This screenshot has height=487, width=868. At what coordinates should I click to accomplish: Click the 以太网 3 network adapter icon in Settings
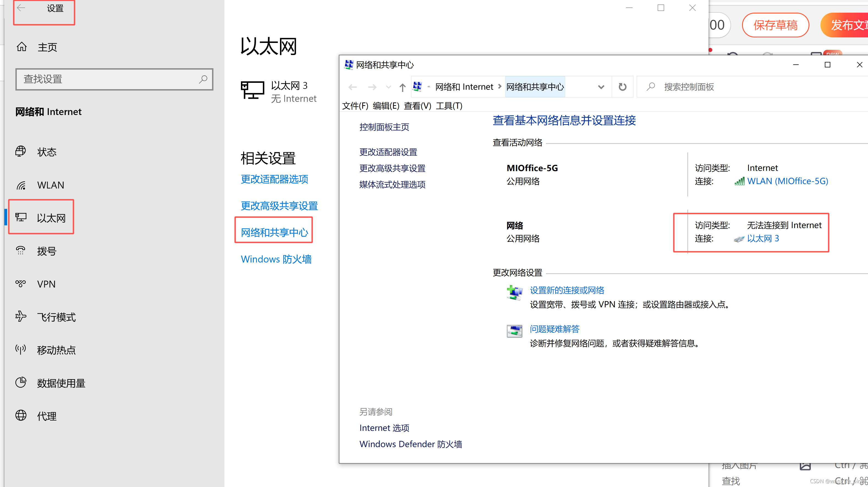pyautogui.click(x=252, y=90)
